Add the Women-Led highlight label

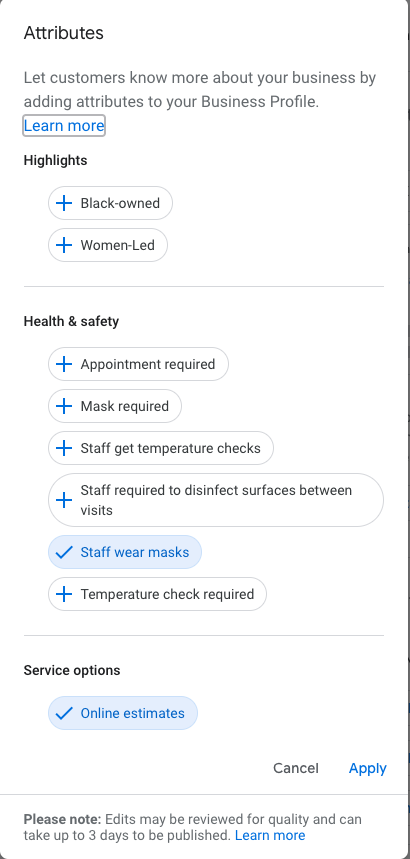117,245
